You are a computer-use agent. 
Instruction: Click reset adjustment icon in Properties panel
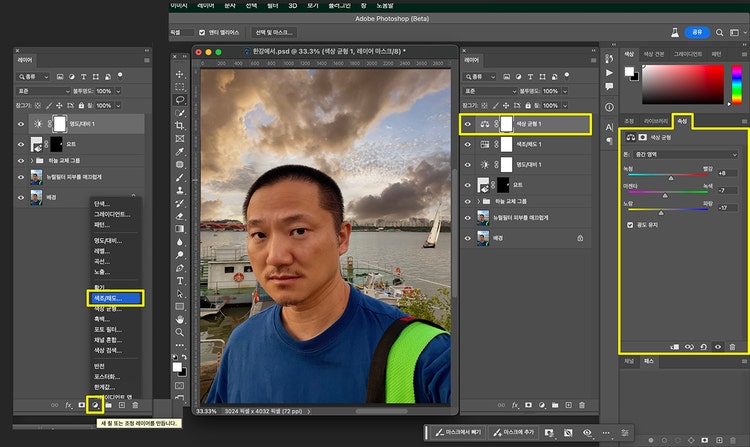click(702, 346)
